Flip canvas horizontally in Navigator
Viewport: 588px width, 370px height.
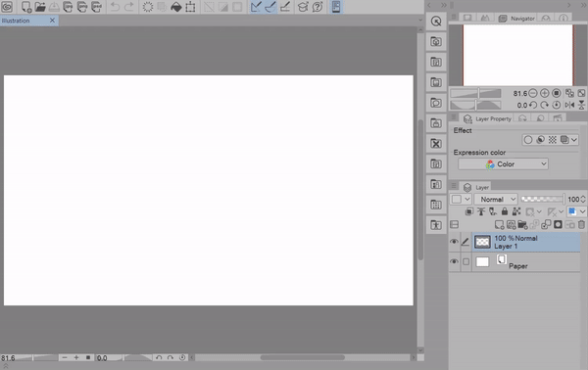point(569,105)
